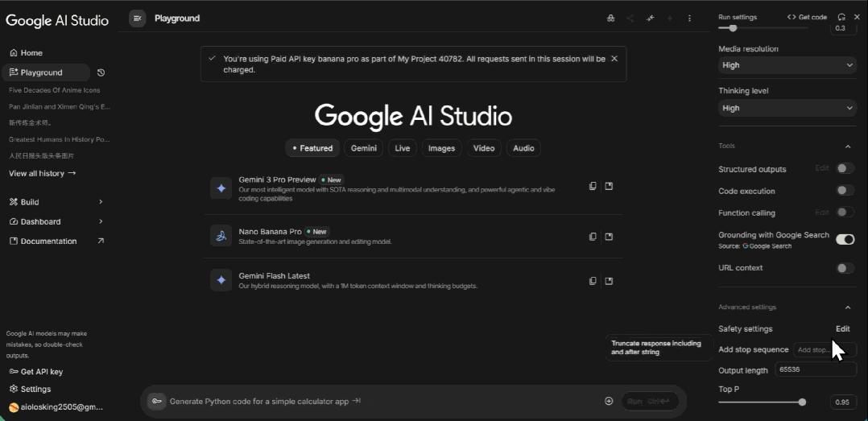Open the Thinking level dropdown

[787, 108]
